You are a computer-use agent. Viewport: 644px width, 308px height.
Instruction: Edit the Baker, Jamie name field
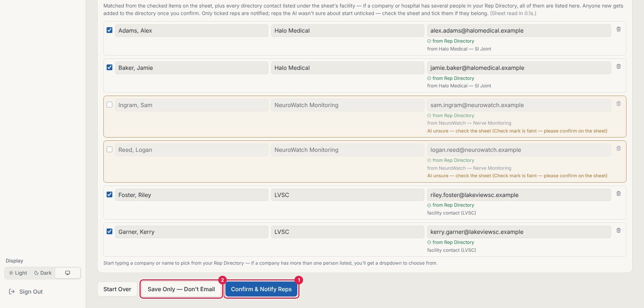[191, 68]
